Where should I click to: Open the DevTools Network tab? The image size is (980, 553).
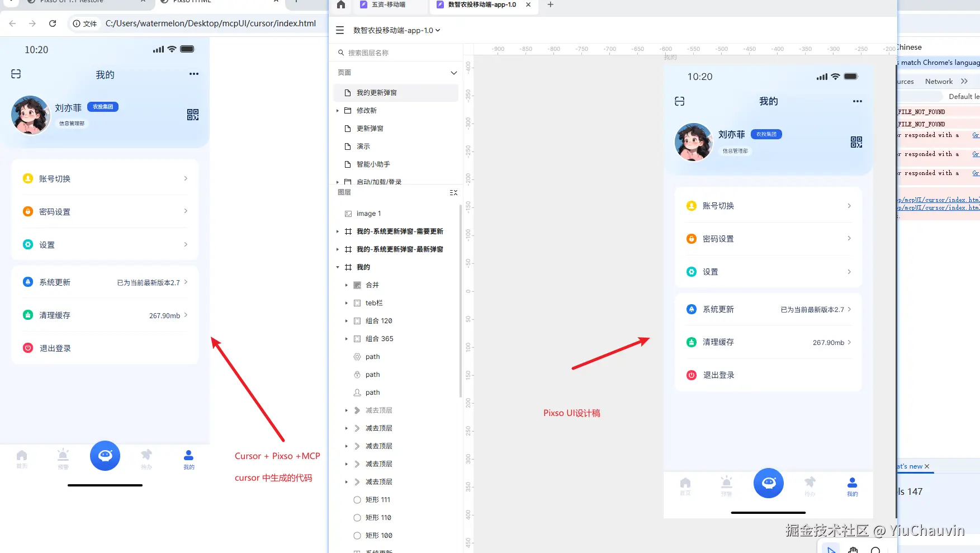(939, 81)
